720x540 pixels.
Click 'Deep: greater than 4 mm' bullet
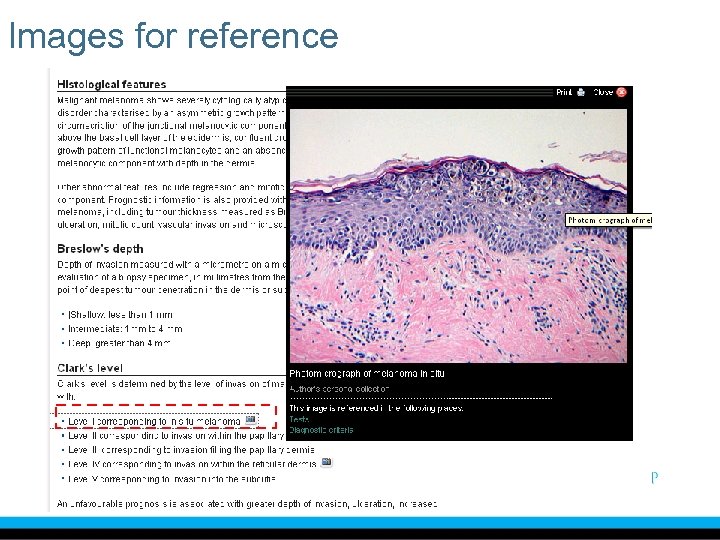[x=119, y=343]
